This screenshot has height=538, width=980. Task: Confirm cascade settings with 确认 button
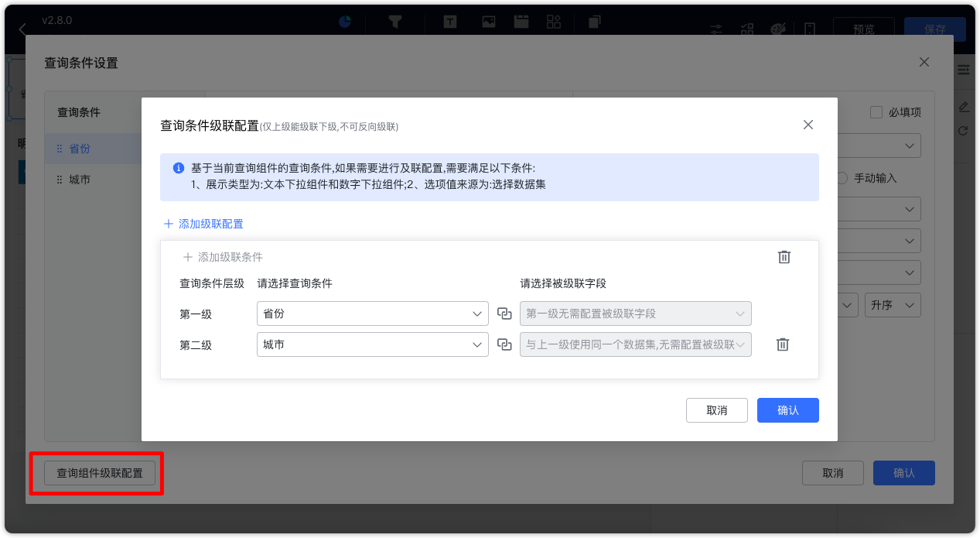pyautogui.click(x=787, y=410)
